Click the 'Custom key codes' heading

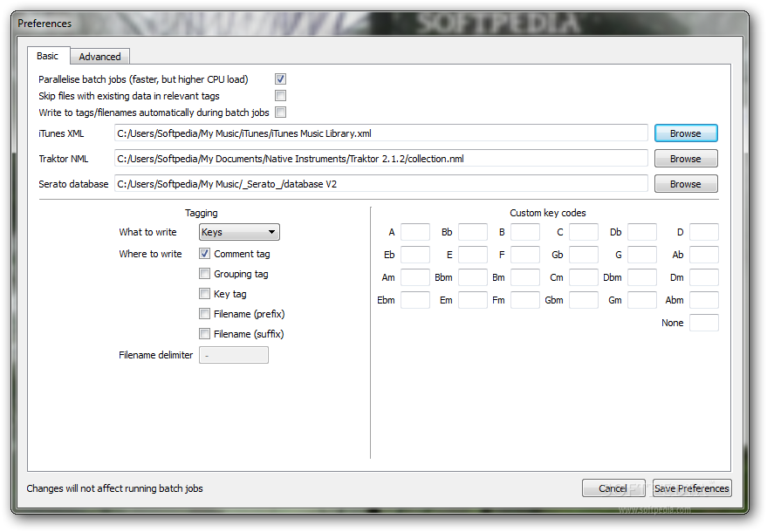(x=547, y=213)
